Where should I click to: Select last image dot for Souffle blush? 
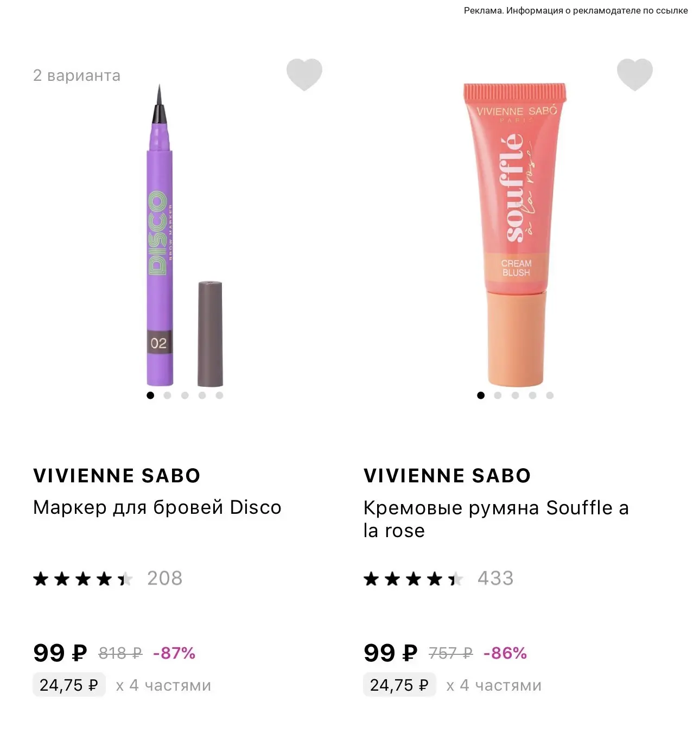(550, 396)
